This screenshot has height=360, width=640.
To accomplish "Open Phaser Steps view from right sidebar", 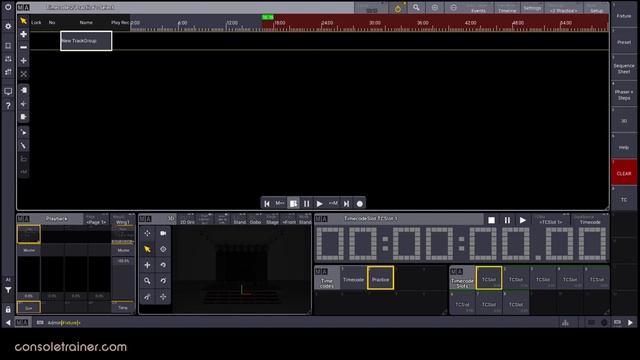I will point(624,93).
